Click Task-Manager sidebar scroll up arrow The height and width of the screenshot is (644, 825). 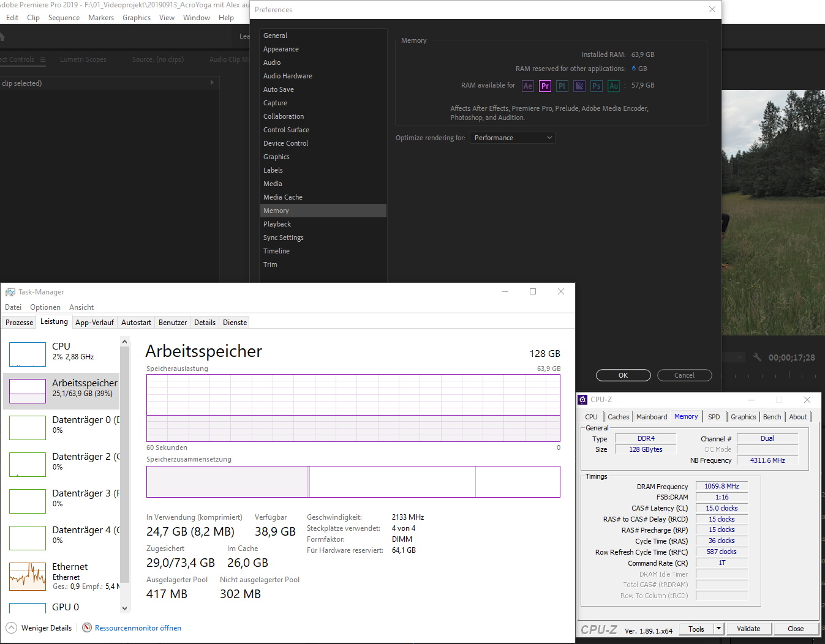pos(125,342)
